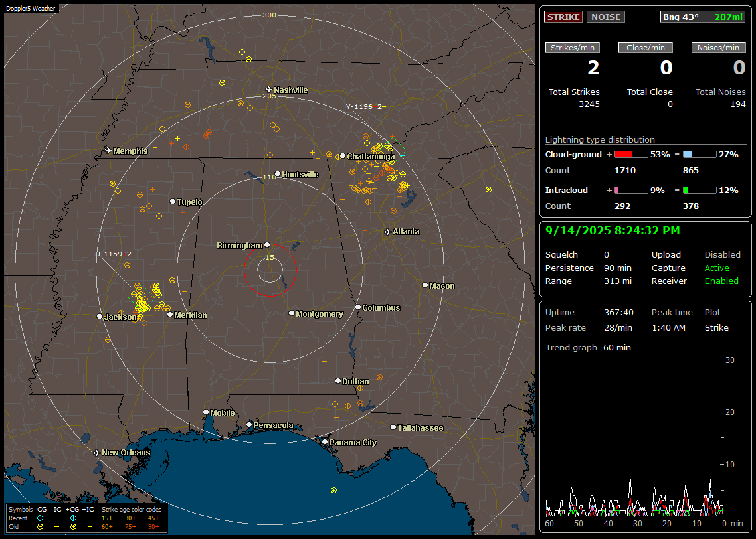Click the Trend graph 60 min setting
Image resolution: width=756 pixels, height=539 pixels.
pyautogui.click(x=617, y=348)
